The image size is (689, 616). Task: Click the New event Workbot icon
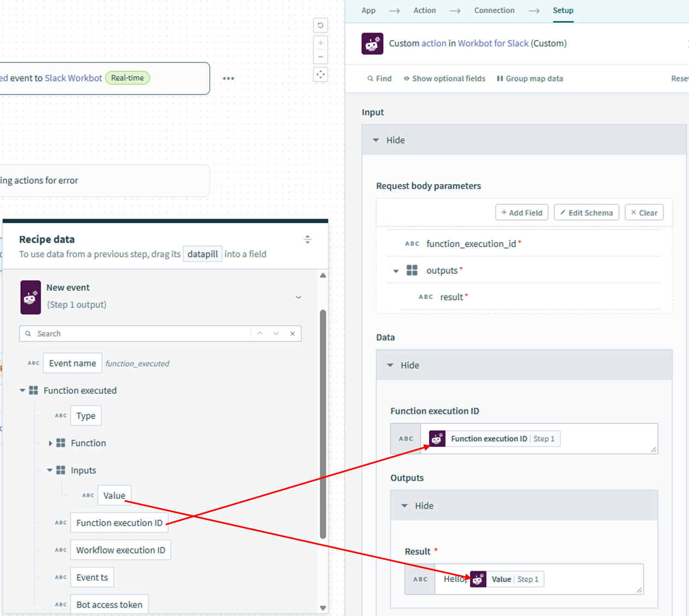pos(31,297)
